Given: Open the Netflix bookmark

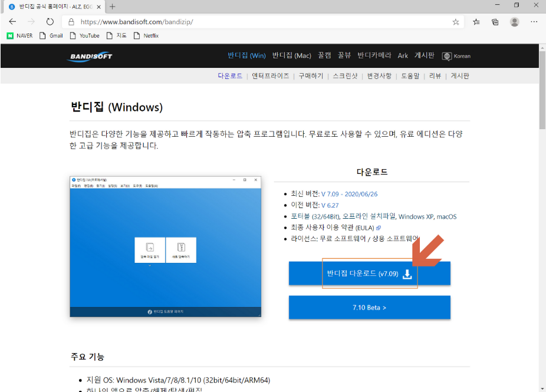Looking at the screenshot, I should 146,35.
